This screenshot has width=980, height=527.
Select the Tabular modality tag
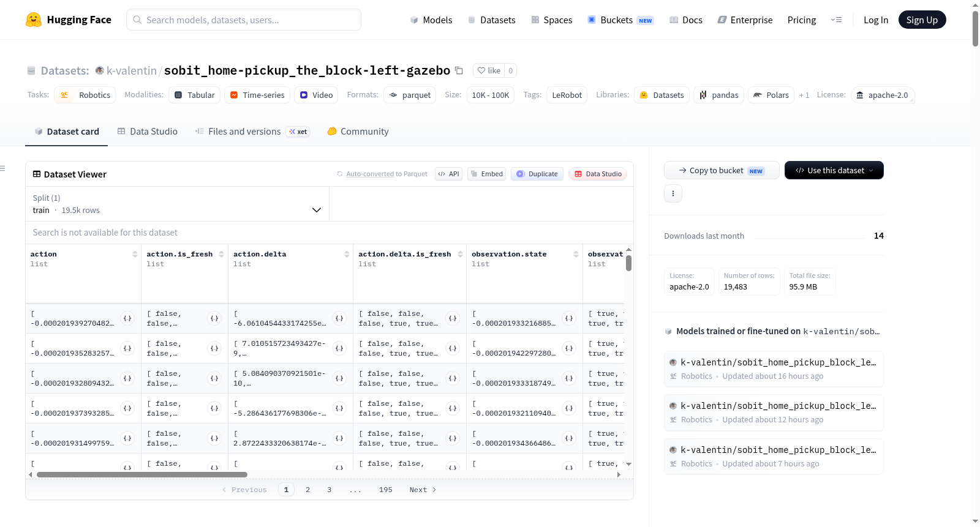click(x=194, y=95)
